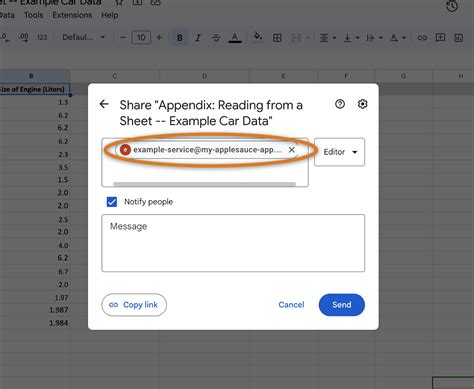The image size is (474, 389).
Task: Click into the Message text box
Action: tap(233, 243)
